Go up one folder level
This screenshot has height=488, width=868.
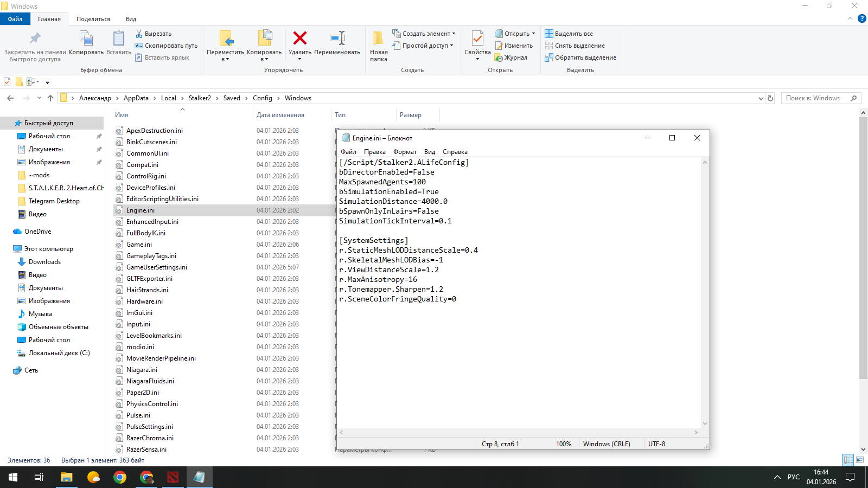pyautogui.click(x=50, y=98)
